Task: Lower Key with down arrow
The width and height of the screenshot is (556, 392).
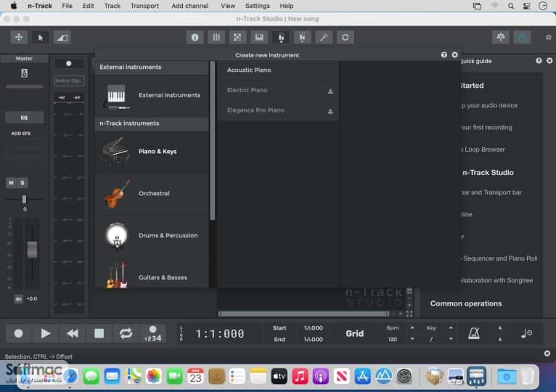Action: click(x=451, y=339)
